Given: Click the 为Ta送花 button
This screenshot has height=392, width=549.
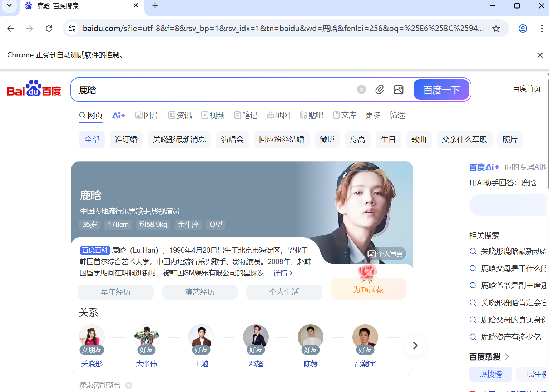Looking at the screenshot, I should pyautogui.click(x=368, y=289).
